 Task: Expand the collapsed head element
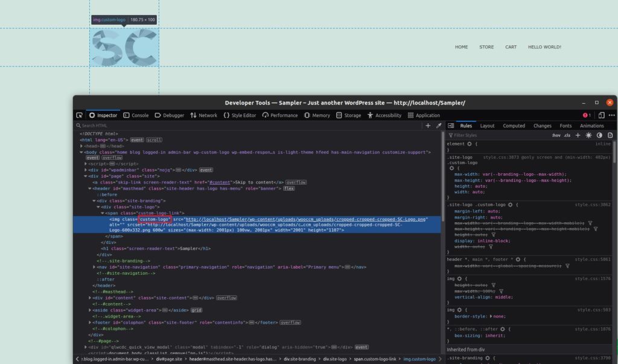point(81,146)
